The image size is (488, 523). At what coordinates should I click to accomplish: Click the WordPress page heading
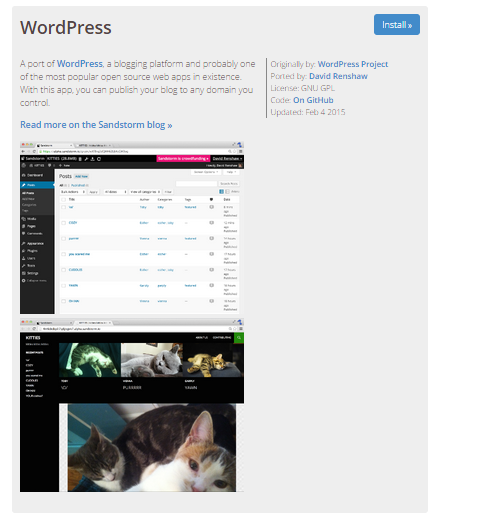pyautogui.click(x=66, y=27)
